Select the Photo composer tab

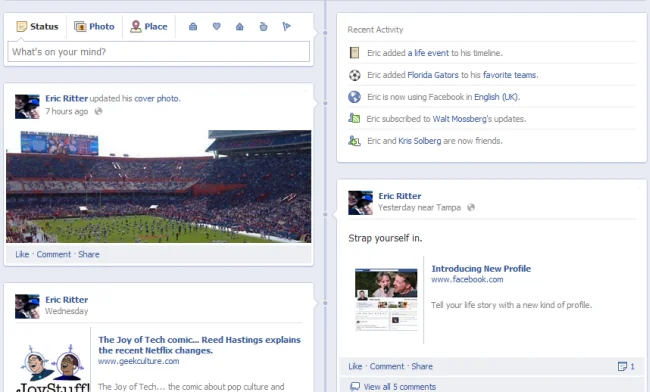click(94, 27)
